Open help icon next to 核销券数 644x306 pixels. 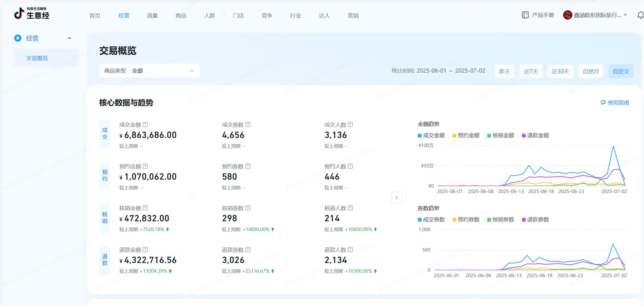248,208
